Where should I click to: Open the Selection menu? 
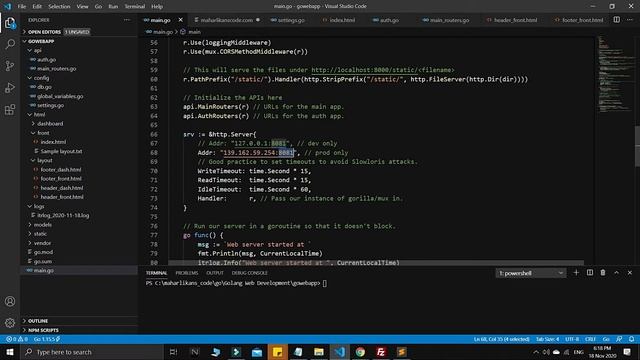59,7
